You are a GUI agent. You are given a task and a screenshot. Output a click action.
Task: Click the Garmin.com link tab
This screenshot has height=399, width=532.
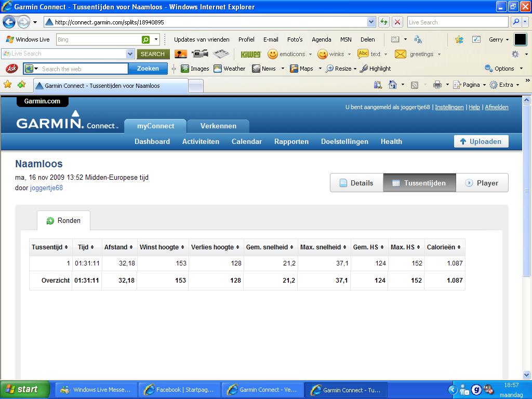tap(43, 101)
